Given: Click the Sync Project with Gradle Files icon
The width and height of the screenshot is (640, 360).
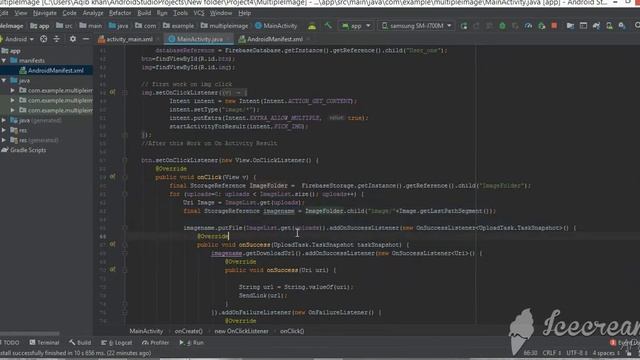Looking at the screenshot, I should point(596,26).
